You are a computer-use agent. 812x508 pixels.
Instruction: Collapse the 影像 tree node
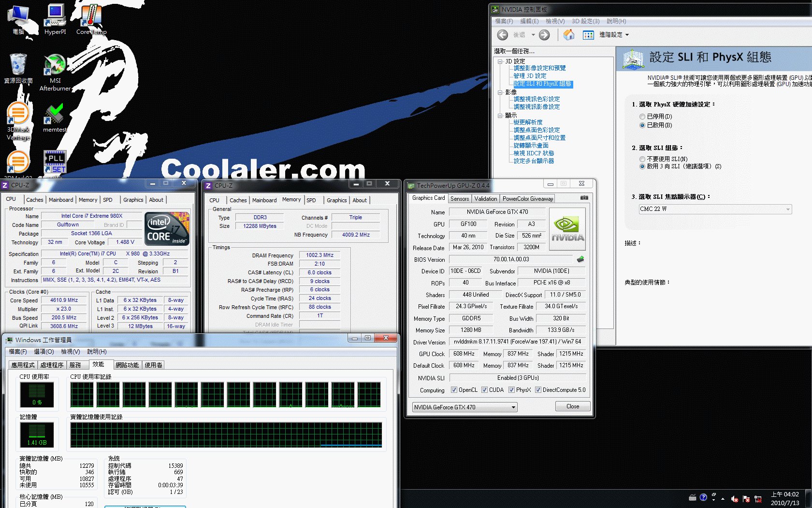(500, 92)
